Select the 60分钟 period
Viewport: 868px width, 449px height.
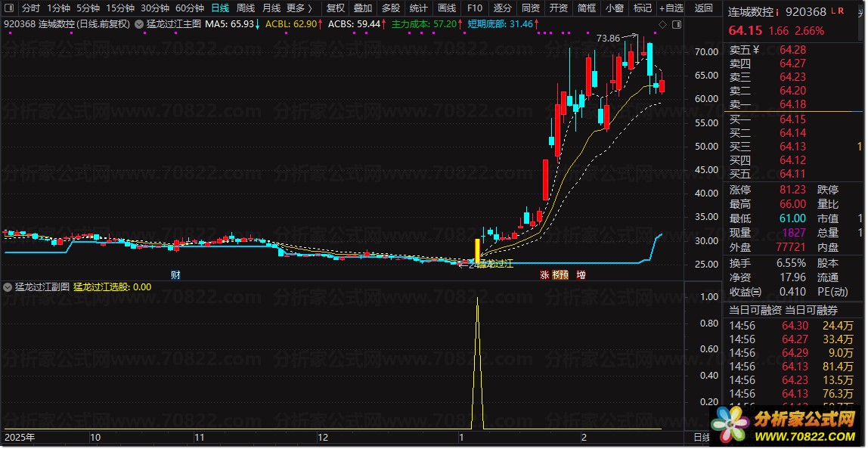pos(190,8)
